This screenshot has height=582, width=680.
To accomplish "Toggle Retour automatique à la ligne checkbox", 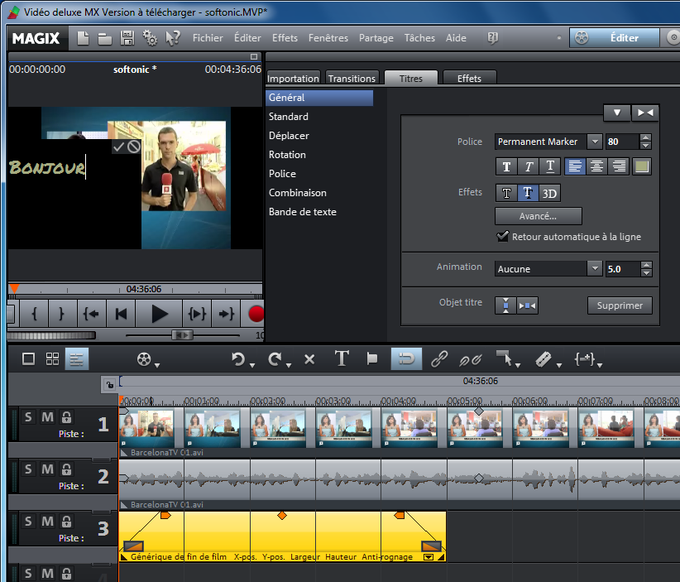I will coord(503,236).
